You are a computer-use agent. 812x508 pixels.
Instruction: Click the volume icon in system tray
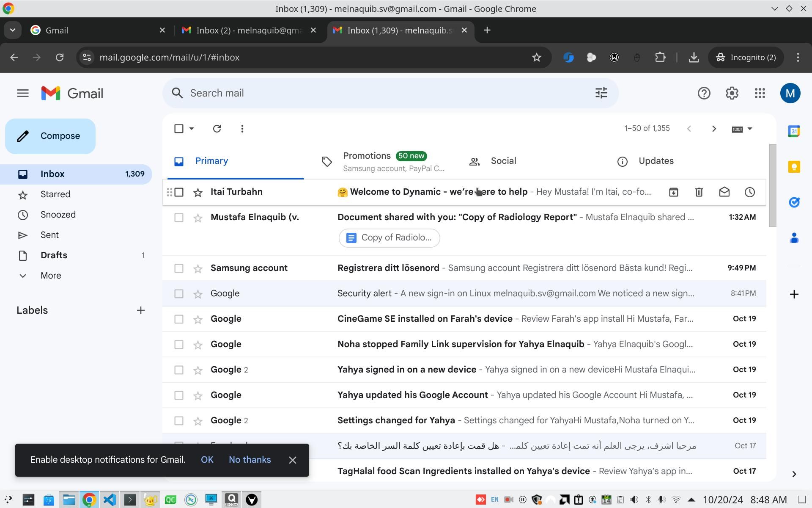tap(634, 500)
